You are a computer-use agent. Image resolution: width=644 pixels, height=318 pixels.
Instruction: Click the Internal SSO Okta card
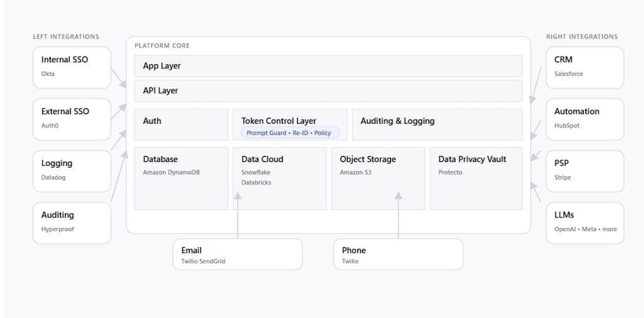click(72, 67)
